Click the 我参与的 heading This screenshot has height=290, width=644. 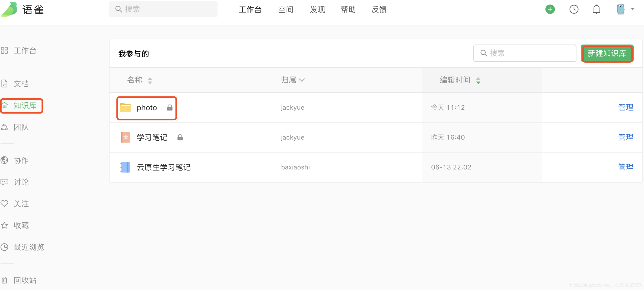click(x=134, y=54)
